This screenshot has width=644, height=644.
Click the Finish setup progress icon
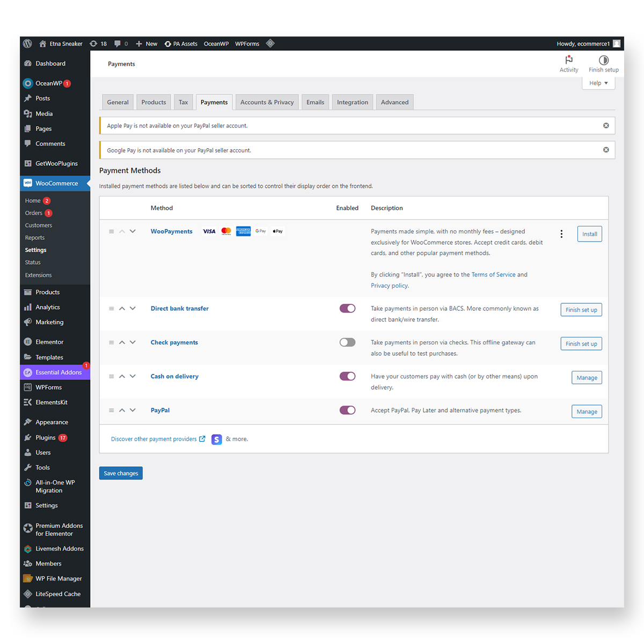(603, 60)
